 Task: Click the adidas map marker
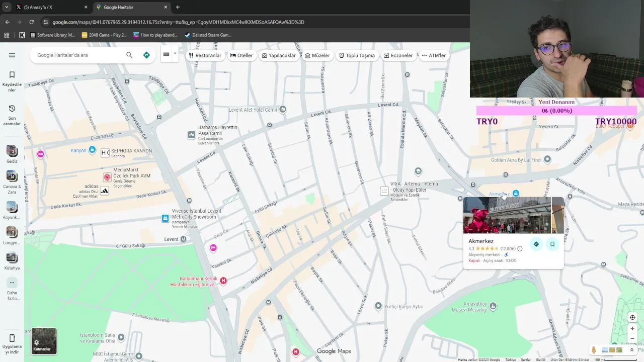coord(104,191)
